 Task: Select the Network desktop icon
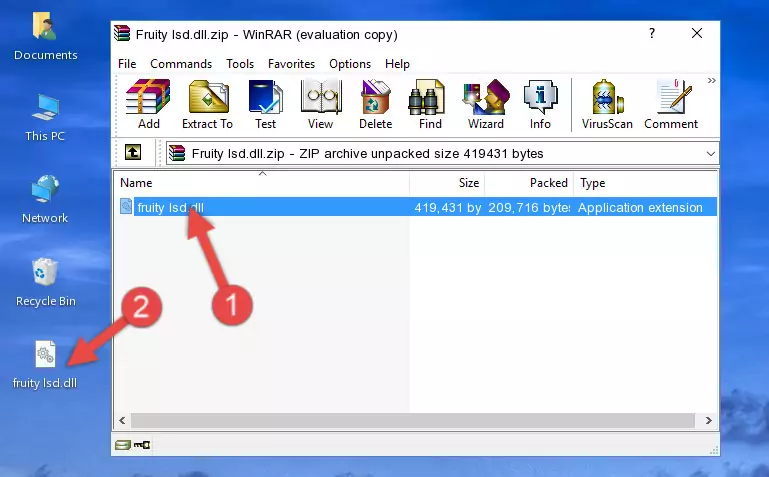(x=45, y=200)
